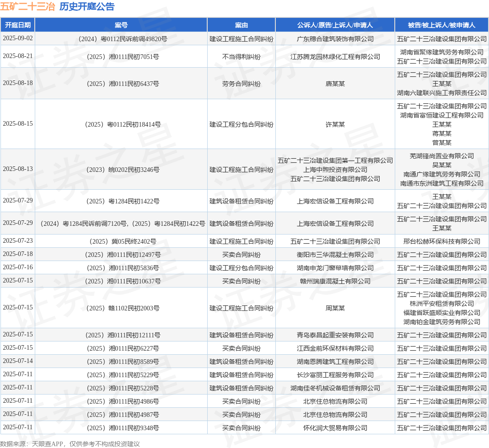489x448 pixels.
Task: Click plaintiff 赣州瑞康混凝土有限公司
Action: click(x=335, y=281)
